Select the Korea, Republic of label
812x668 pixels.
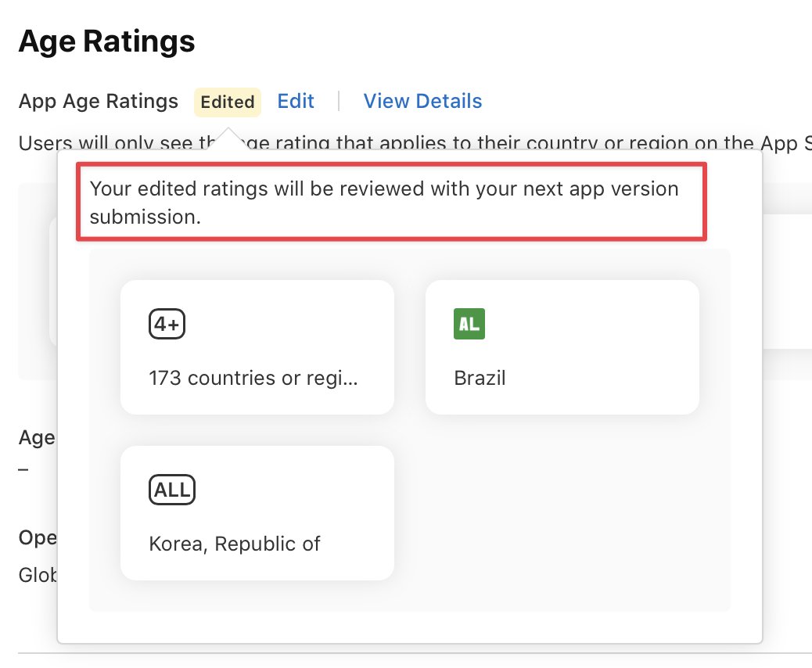coord(235,544)
